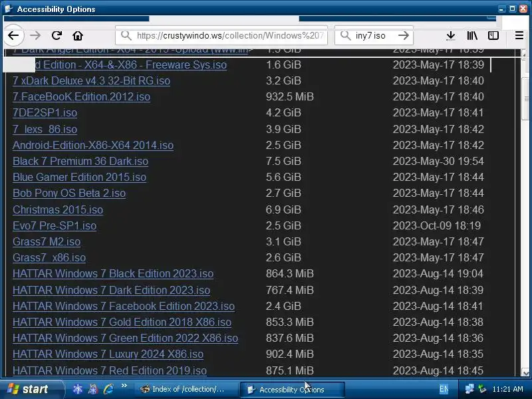Viewport: 532px width, 399px height.
Task: Expand the quick launch overflow chevron
Action: pos(124,386)
